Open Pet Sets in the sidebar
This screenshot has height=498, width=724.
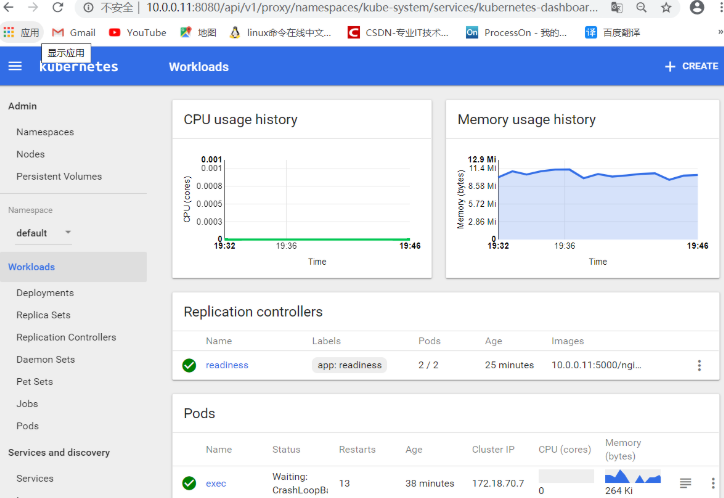point(35,381)
